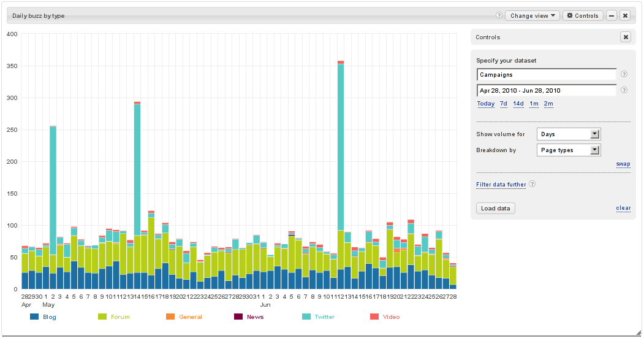This screenshot has width=644, height=338.
Task: Toggle the Controls gear button
Action: pos(583,15)
